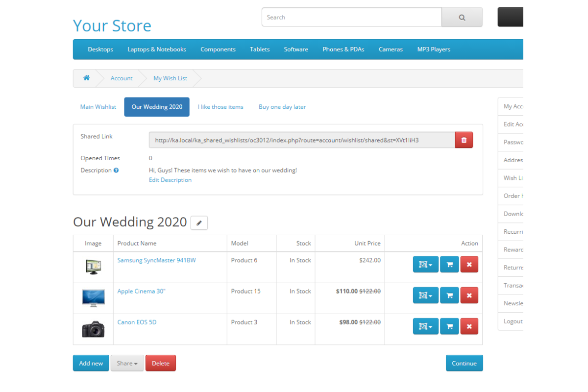Open the Laptops & Notebooks menu
The height and width of the screenshot is (392, 588).
(x=157, y=49)
